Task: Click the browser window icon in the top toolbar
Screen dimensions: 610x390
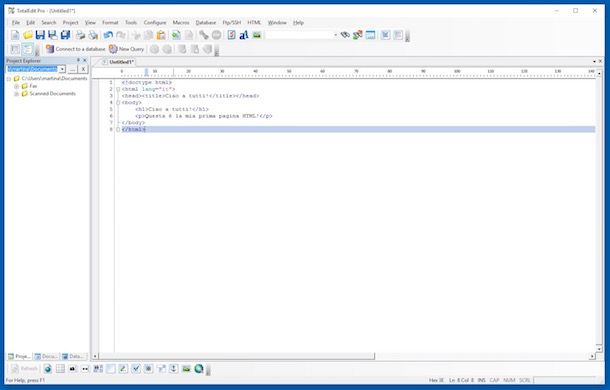Action: click(x=370, y=35)
